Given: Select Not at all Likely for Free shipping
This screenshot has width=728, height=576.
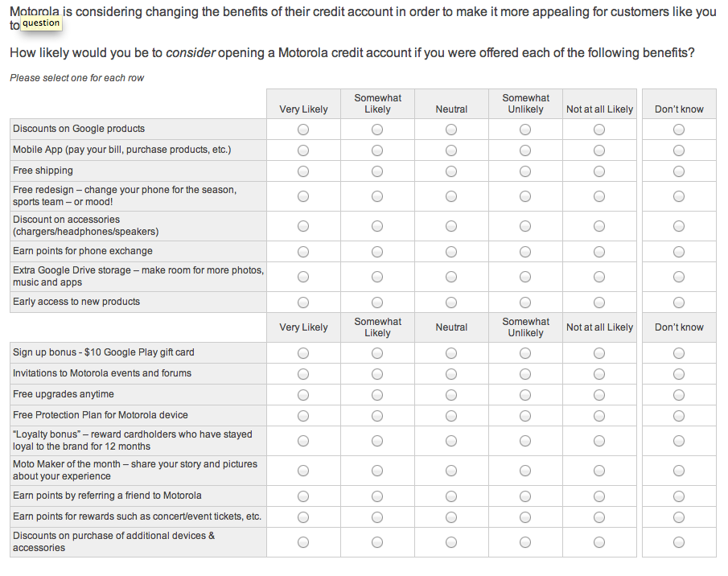Looking at the screenshot, I should (x=599, y=171).
